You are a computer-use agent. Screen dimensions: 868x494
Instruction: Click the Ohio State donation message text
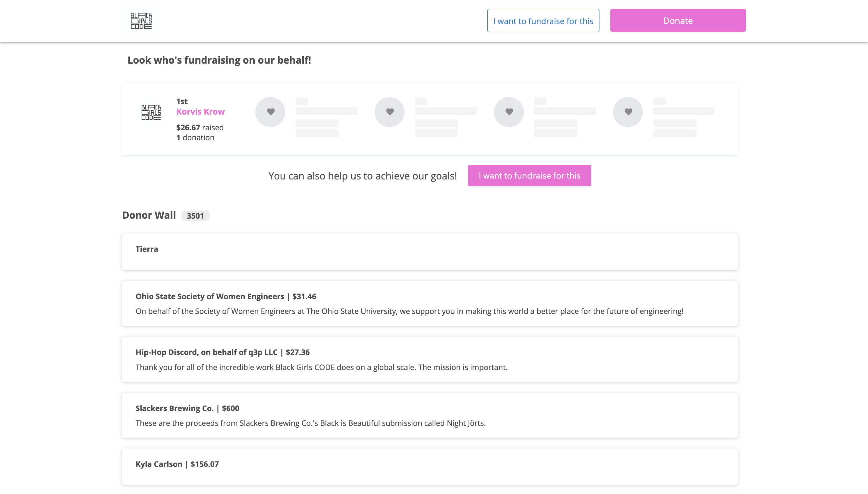[x=410, y=311]
